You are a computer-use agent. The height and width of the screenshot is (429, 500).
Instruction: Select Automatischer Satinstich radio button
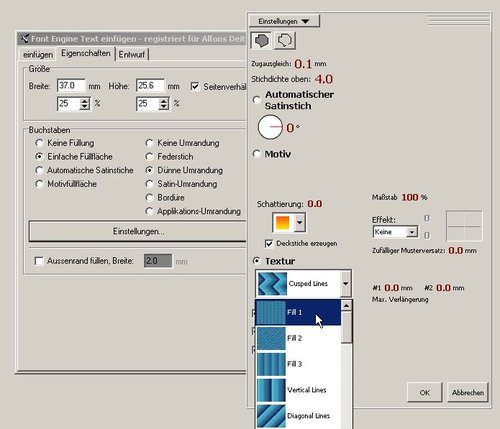(256, 100)
